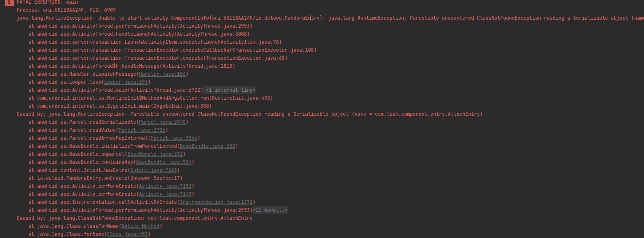
Task: Follow the Parcel.java:3044 link
Action: (174, 138)
